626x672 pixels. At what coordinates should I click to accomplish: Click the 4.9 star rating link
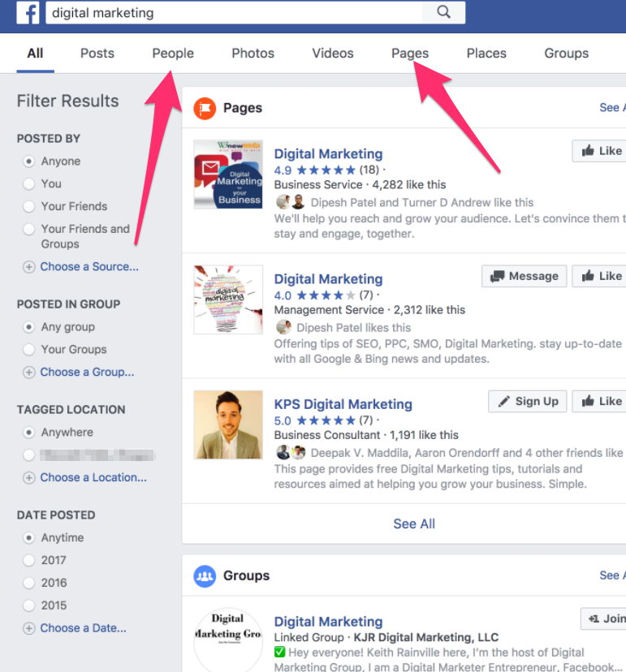pyautogui.click(x=315, y=170)
